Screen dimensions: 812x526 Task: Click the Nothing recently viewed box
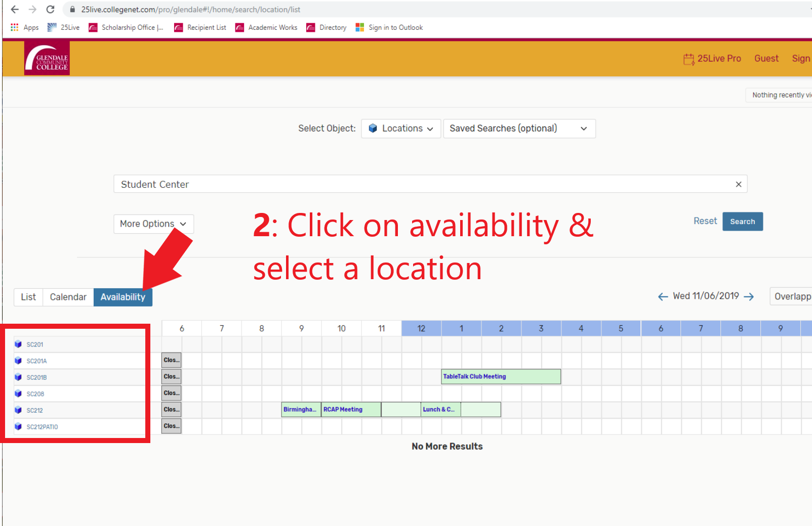[x=780, y=95]
